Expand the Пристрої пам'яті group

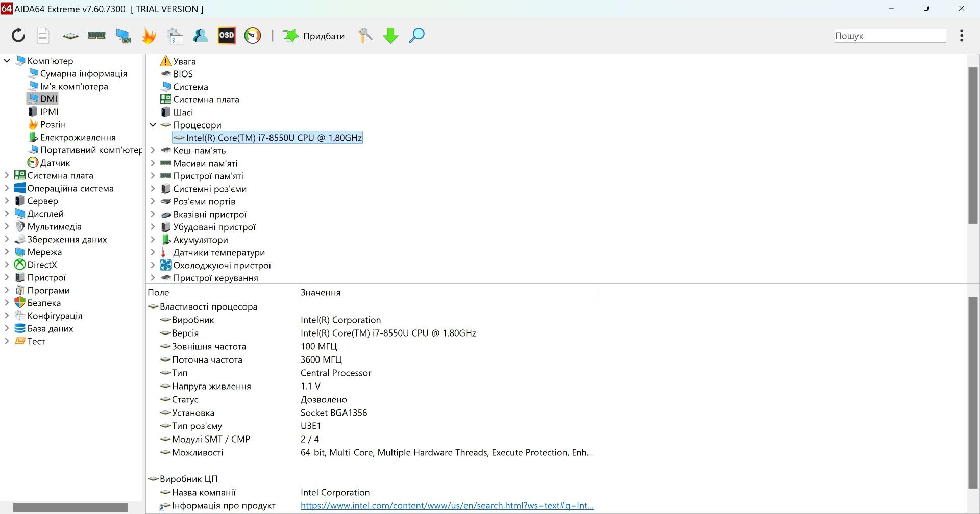point(153,176)
